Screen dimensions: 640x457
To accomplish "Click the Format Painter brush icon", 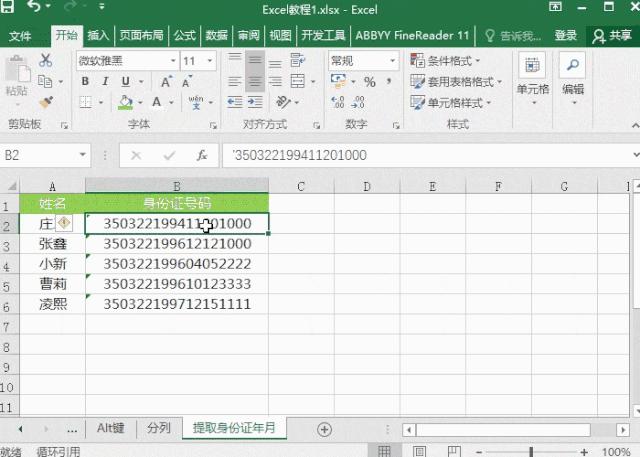I will [46, 102].
